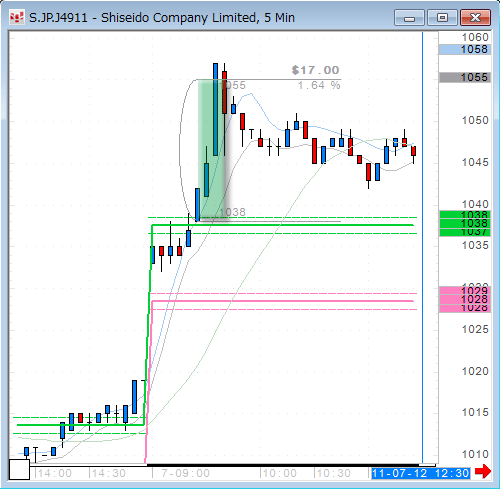Click the 14:00 time axis label
This screenshot has width=500, height=489.
tap(54, 473)
